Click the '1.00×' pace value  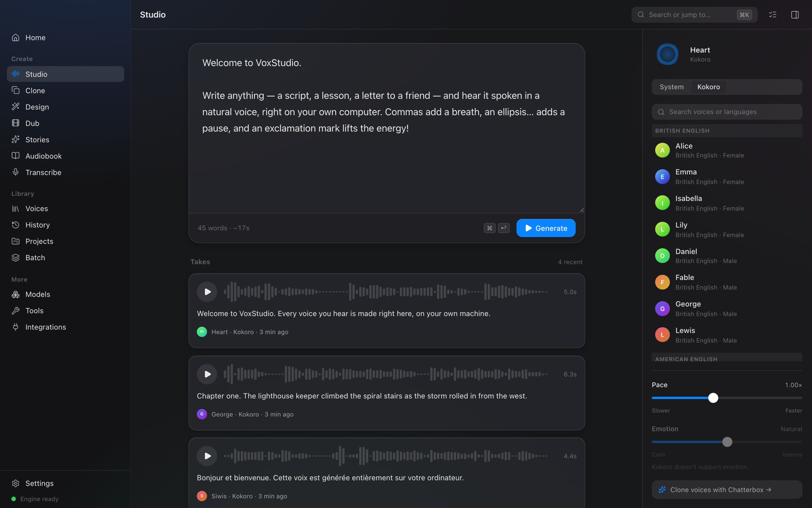(x=793, y=385)
